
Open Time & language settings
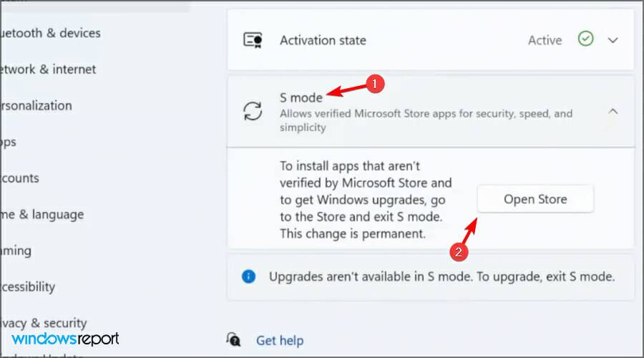pos(43,214)
